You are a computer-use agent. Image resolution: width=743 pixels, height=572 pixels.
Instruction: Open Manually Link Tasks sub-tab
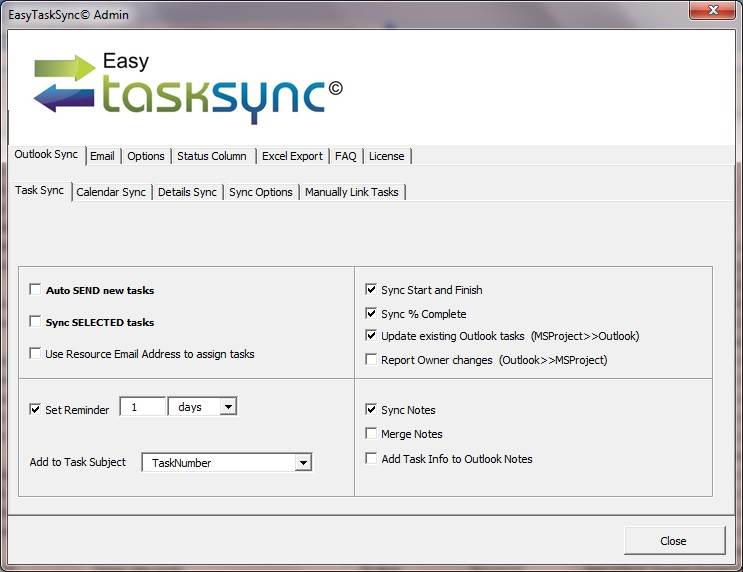(x=352, y=192)
